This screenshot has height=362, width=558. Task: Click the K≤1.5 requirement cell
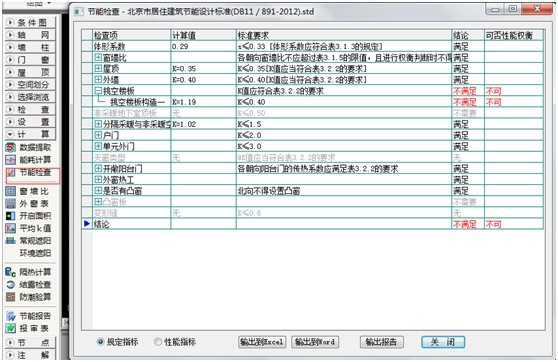click(x=344, y=124)
